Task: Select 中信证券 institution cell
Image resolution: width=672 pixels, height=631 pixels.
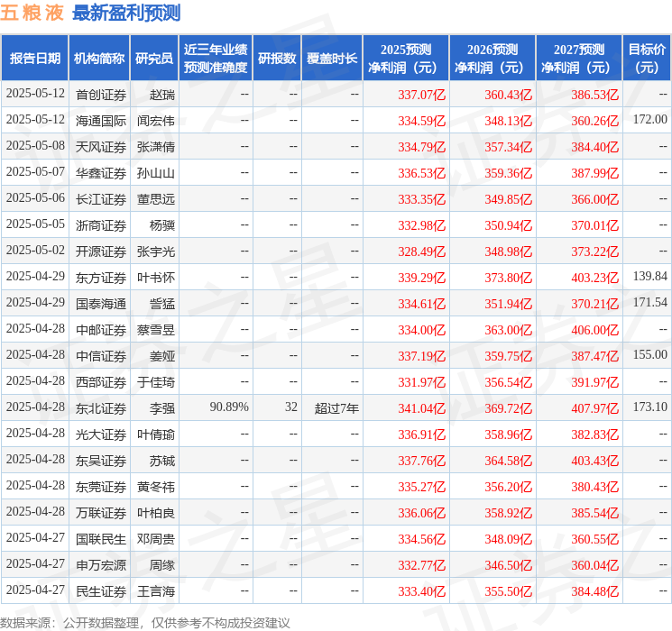Action: [101, 356]
